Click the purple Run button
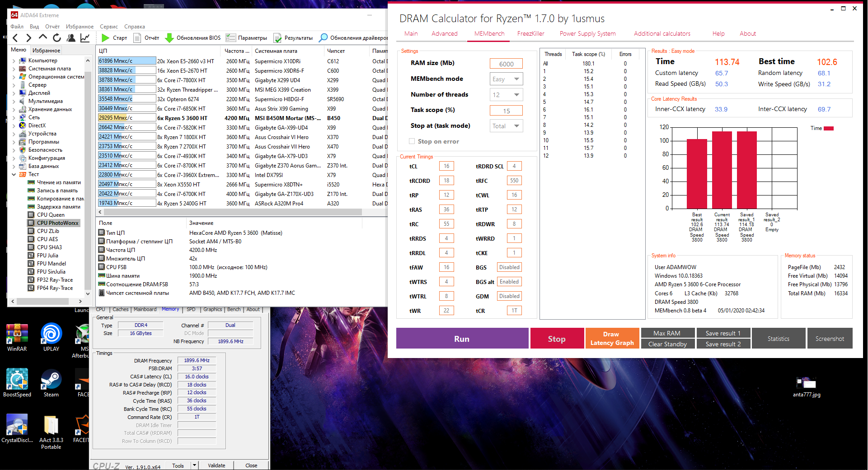The image size is (868, 470). pos(462,339)
